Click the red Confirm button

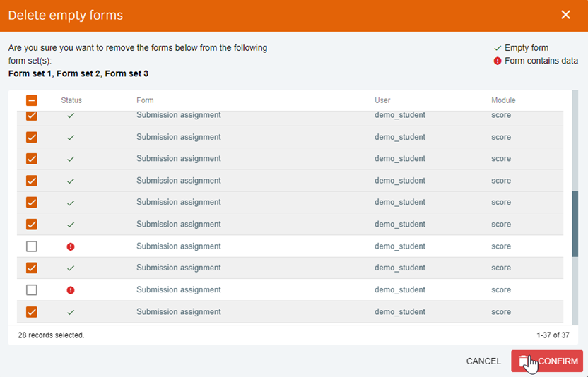click(x=547, y=361)
